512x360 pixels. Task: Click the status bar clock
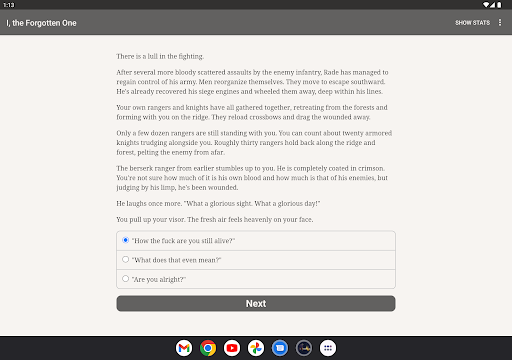tap(9, 5)
